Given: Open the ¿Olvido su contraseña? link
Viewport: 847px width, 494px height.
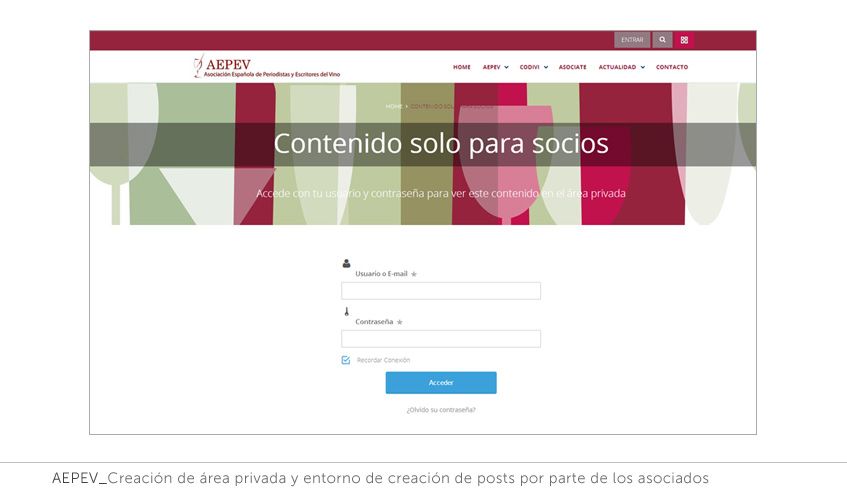Looking at the screenshot, I should (441, 410).
